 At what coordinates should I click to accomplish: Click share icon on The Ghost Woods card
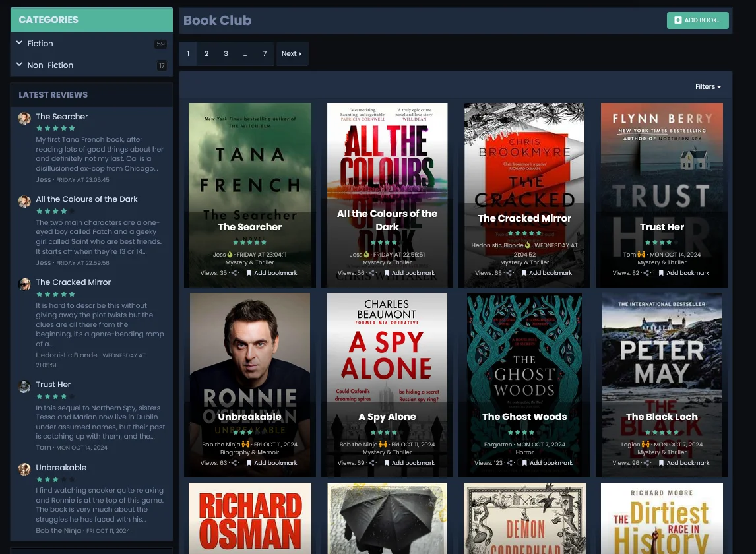(x=510, y=463)
